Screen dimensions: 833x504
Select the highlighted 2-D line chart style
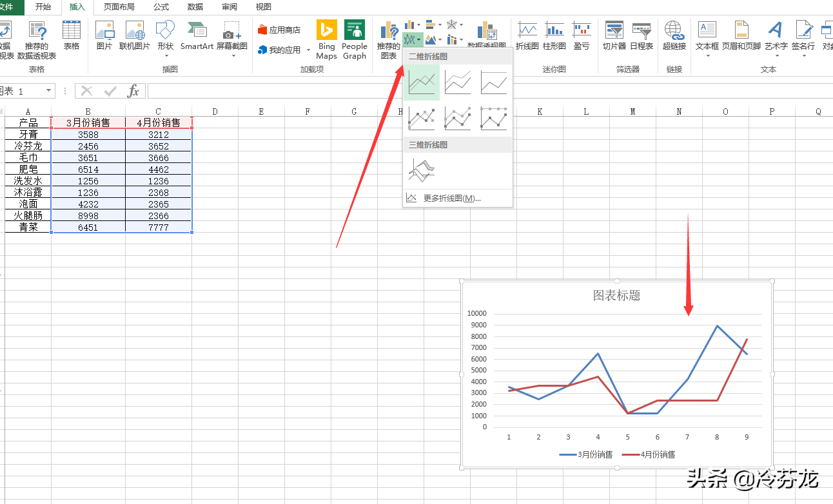(x=422, y=82)
